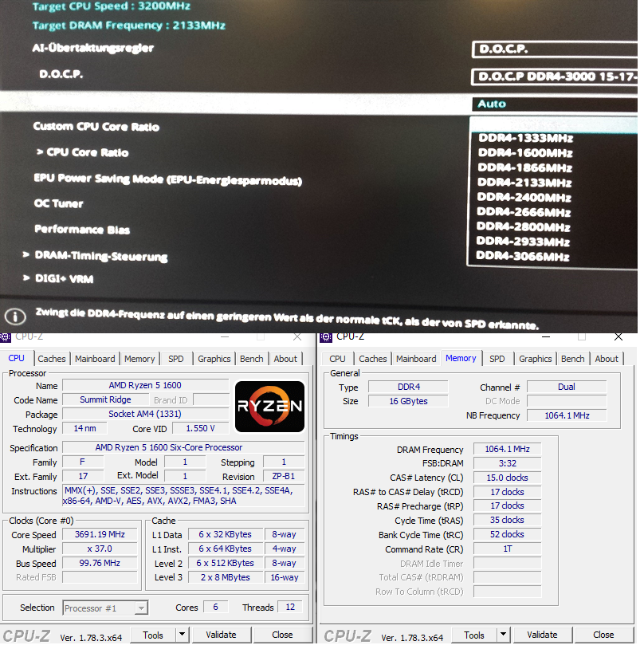Select the Memory tab in right CPU-Z
This screenshot has width=644, height=649.
(461, 358)
